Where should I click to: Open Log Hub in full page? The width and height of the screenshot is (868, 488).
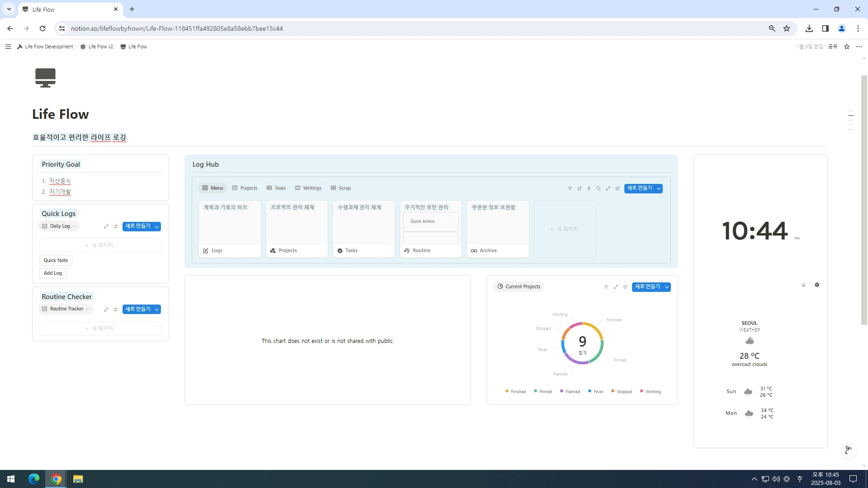[608, 188]
